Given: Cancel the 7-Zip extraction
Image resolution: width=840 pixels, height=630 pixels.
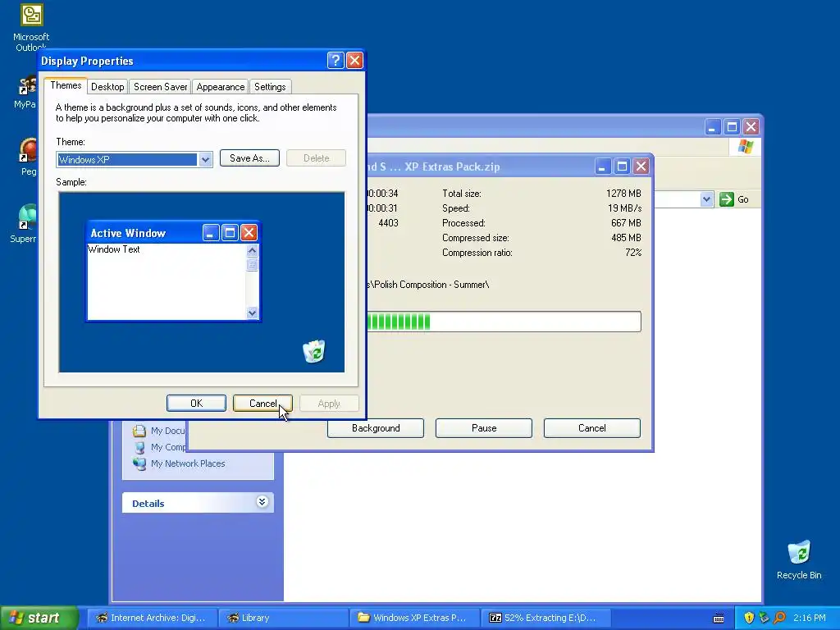Looking at the screenshot, I should (592, 428).
